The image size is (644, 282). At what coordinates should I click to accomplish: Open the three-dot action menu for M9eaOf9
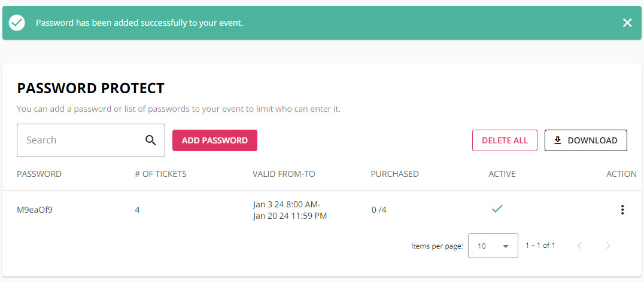click(x=622, y=210)
